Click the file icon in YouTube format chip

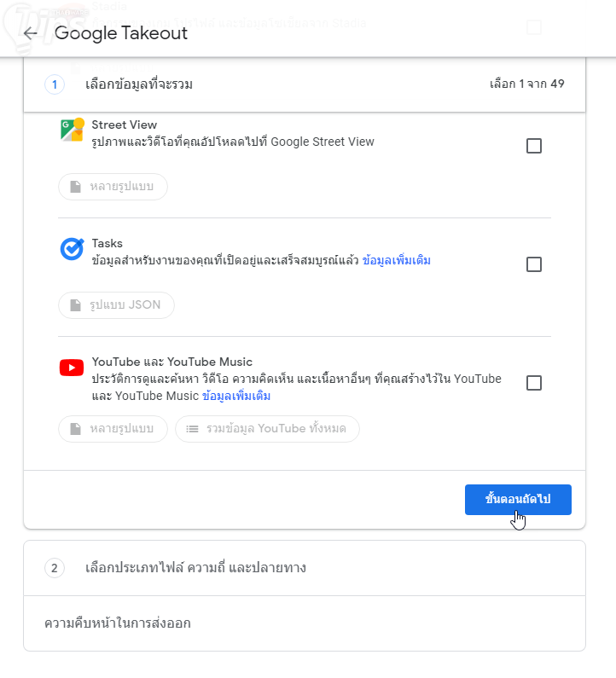coord(75,429)
